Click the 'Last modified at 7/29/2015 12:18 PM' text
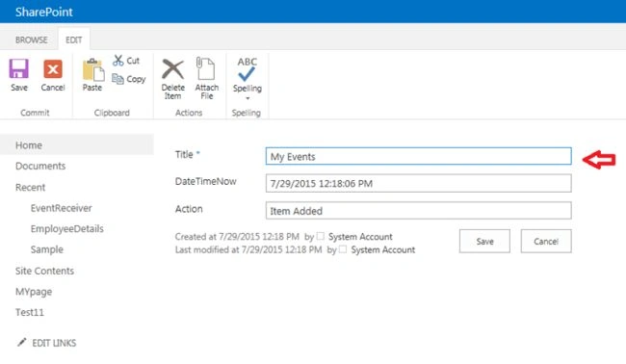Viewport: 626px width, 364px height. click(248, 249)
